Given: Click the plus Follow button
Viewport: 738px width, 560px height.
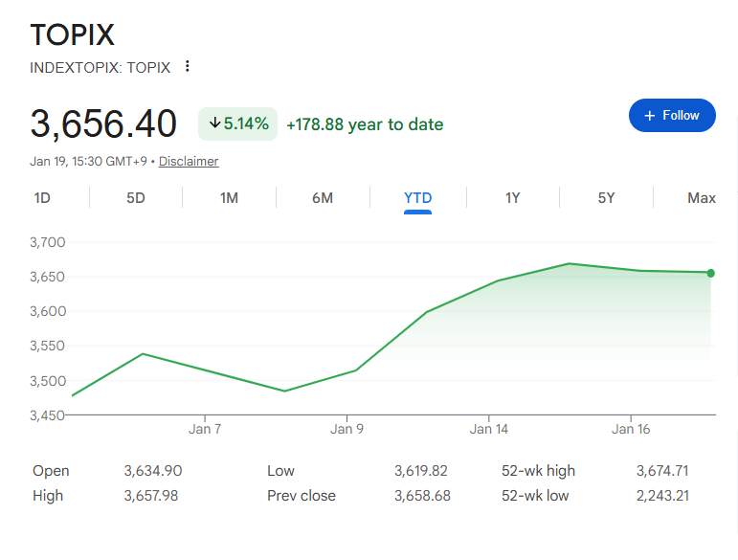Looking at the screenshot, I should point(672,115).
